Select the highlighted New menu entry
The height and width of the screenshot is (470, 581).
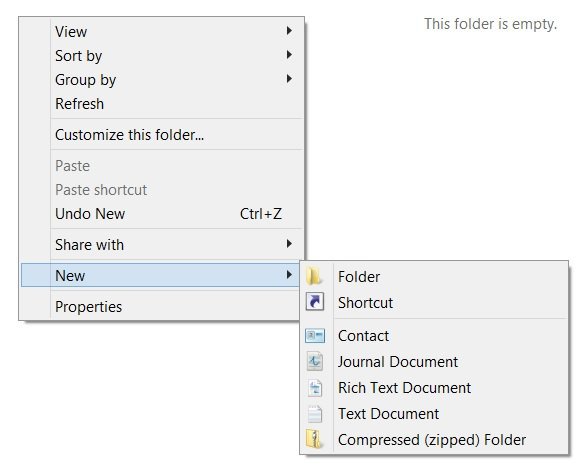click(162, 275)
